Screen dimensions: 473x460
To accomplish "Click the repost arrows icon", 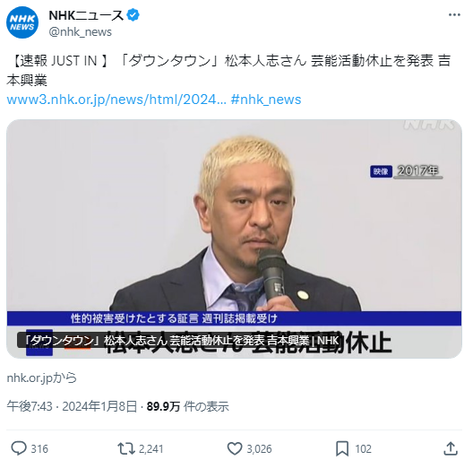I will pyautogui.click(x=126, y=448).
